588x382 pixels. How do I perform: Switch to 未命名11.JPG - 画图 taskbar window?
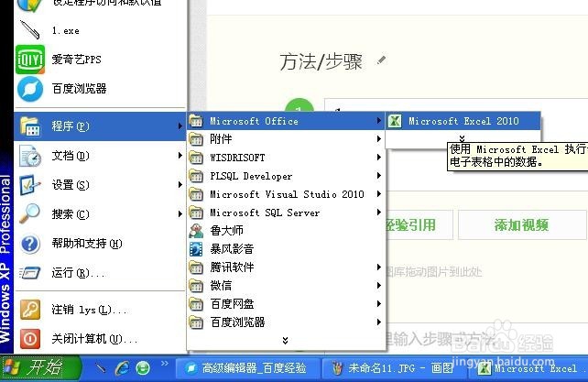pyautogui.click(x=395, y=368)
